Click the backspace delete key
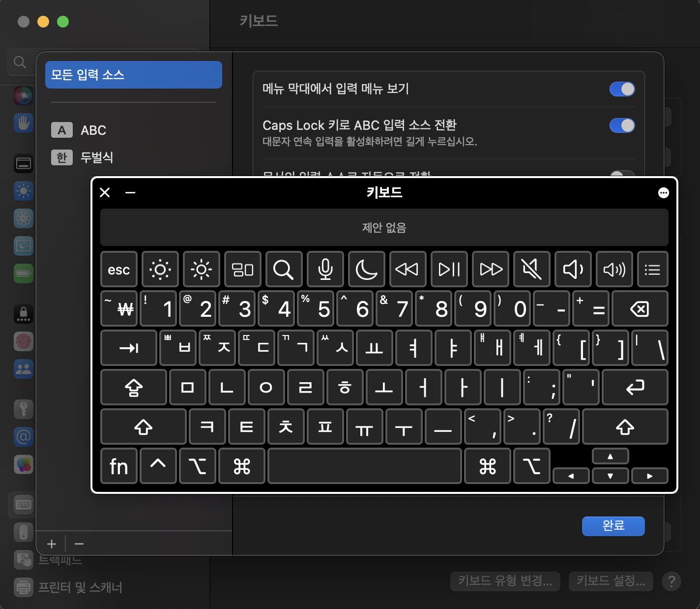The image size is (700, 609). 640,308
